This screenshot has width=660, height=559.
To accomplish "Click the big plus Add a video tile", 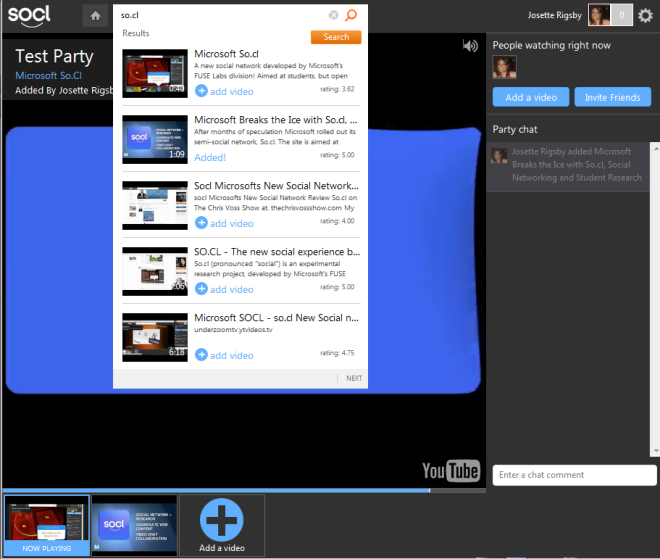I will coord(222,525).
